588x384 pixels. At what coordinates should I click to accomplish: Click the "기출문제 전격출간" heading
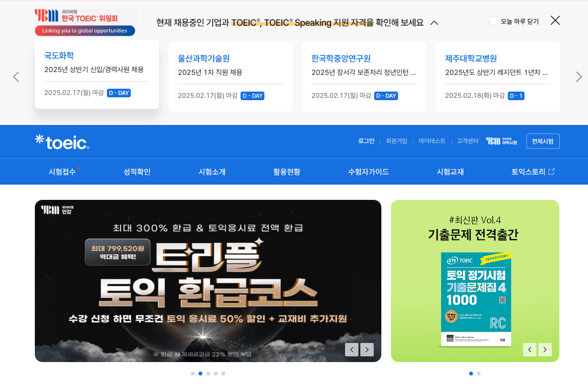(x=473, y=235)
